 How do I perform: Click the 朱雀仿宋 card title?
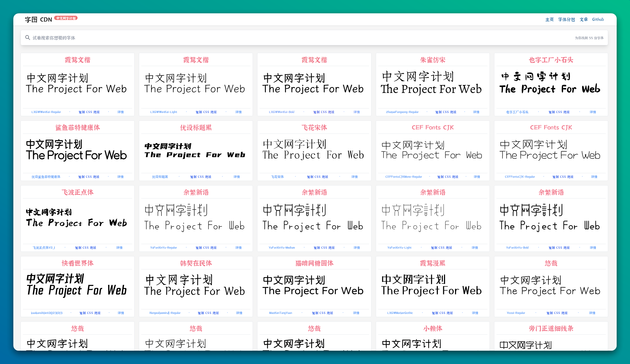click(433, 60)
